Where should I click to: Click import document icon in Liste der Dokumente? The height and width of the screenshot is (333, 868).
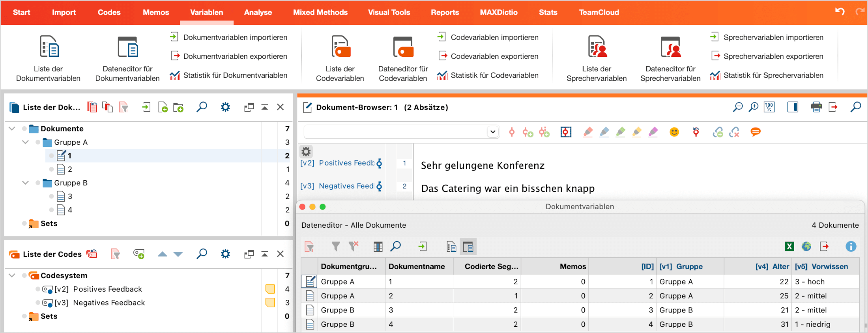click(146, 107)
